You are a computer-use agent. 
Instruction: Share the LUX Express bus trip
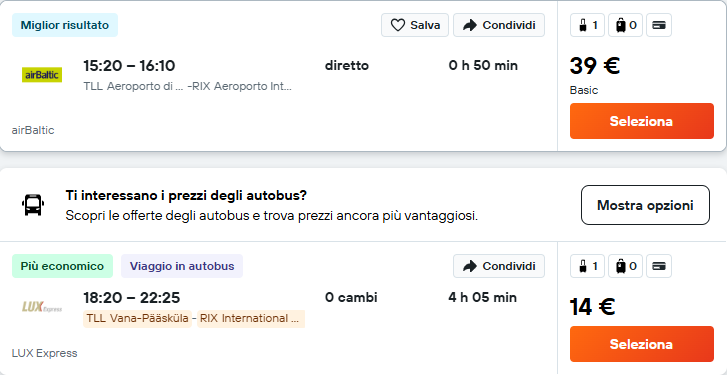point(499,266)
